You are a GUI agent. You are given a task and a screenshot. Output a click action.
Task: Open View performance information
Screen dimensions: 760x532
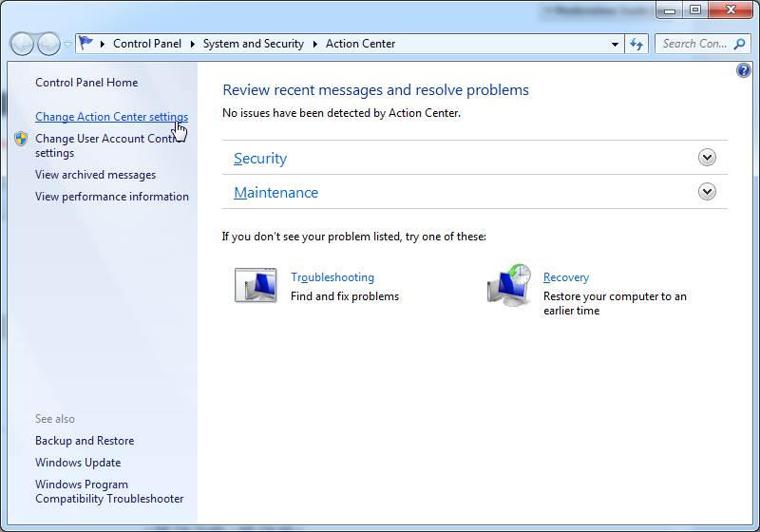(112, 197)
